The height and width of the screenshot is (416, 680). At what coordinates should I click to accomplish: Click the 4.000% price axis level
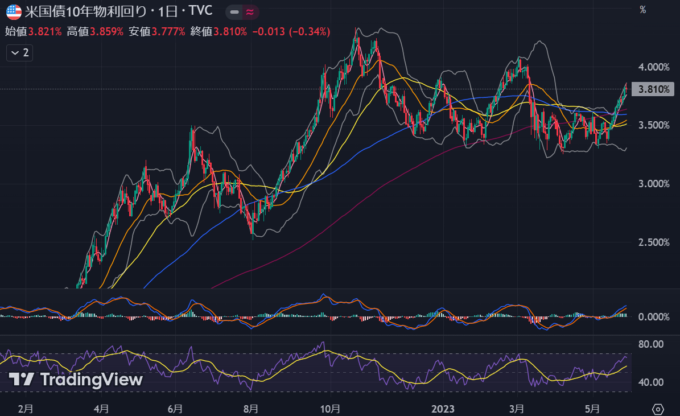click(651, 67)
